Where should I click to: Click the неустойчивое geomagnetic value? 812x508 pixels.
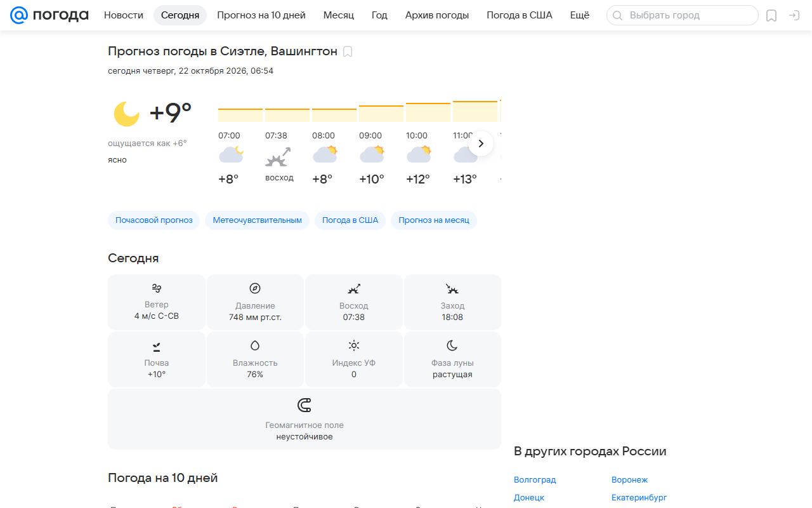(304, 437)
